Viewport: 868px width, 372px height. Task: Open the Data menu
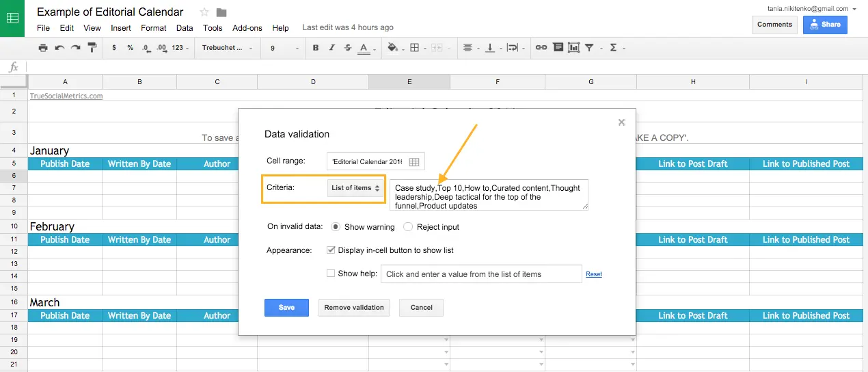(185, 28)
